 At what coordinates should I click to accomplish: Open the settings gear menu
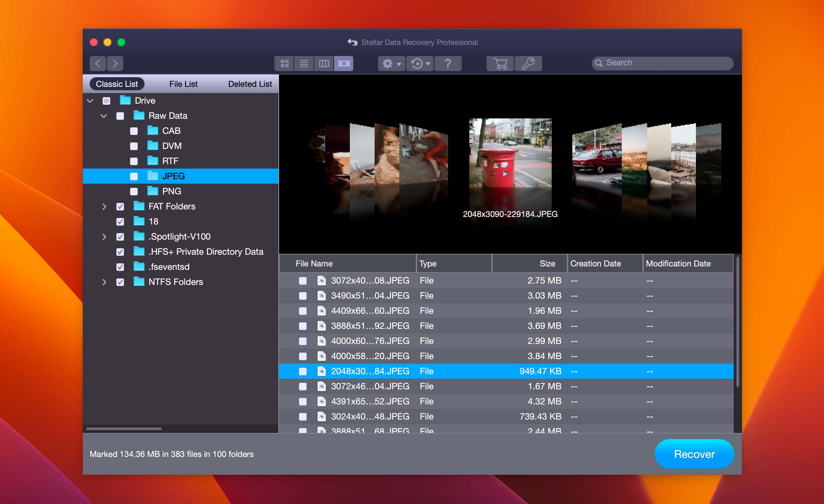392,64
